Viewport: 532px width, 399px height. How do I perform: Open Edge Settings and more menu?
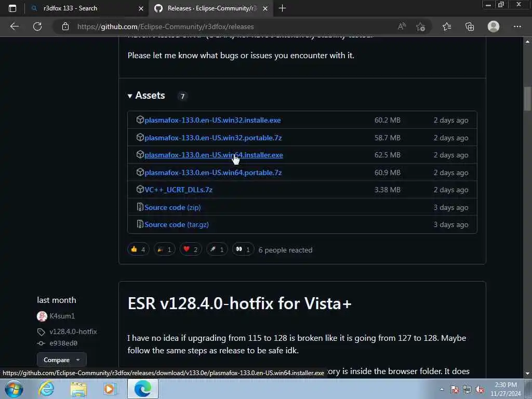[x=517, y=26]
